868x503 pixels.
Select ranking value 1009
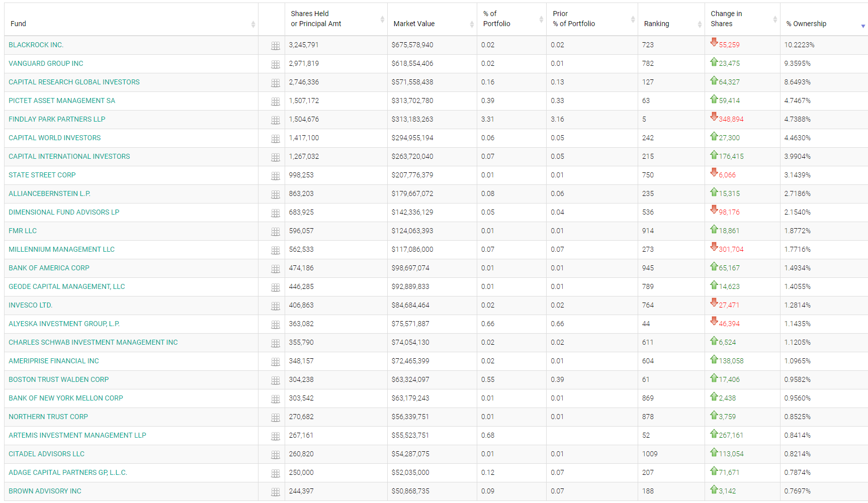649,454
